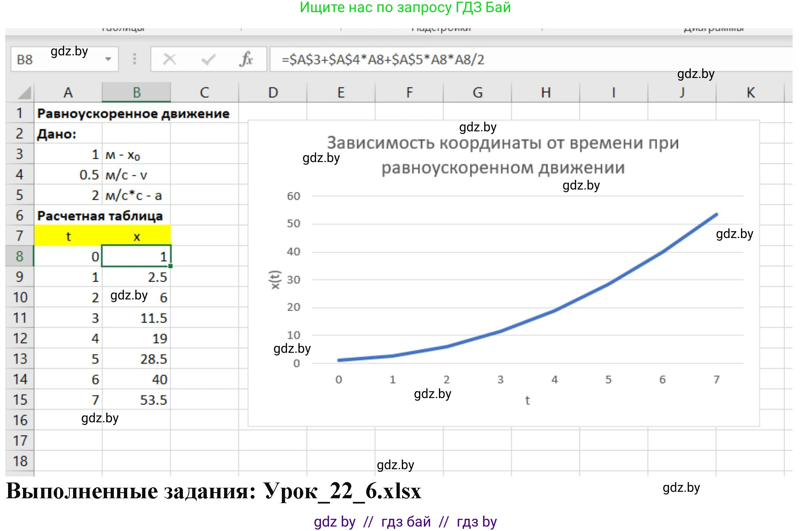Image resolution: width=812 pixels, height=531 pixels.
Task: Click the Select All triangle corner
Action: (24, 93)
